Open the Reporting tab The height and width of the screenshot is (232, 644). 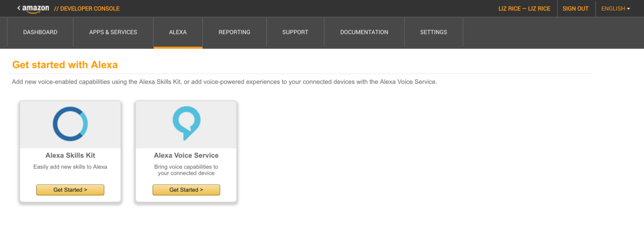(x=234, y=32)
